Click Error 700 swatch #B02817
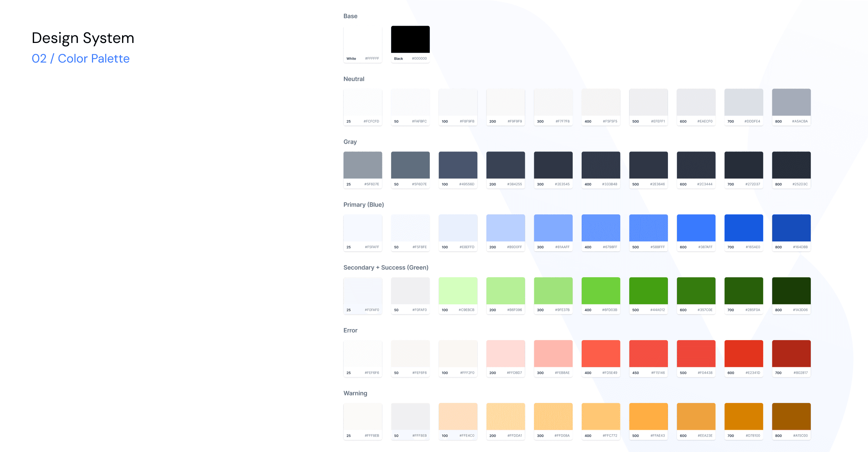This screenshot has width=868, height=452. (791, 354)
